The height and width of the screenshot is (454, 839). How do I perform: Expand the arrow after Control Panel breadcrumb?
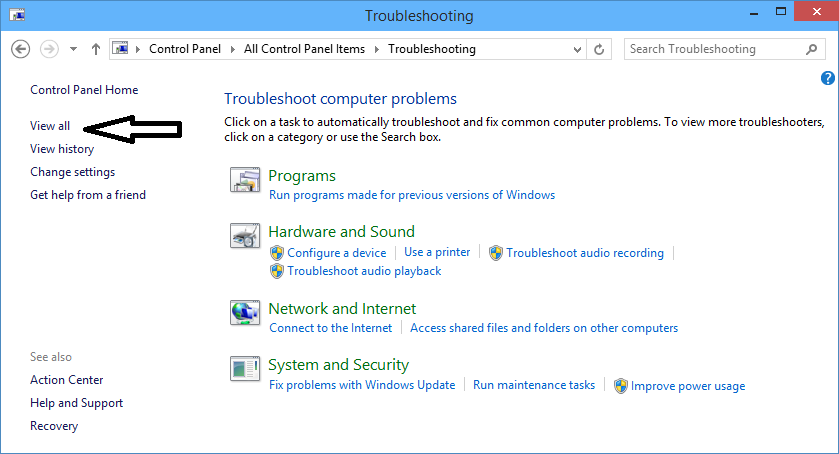[x=232, y=49]
